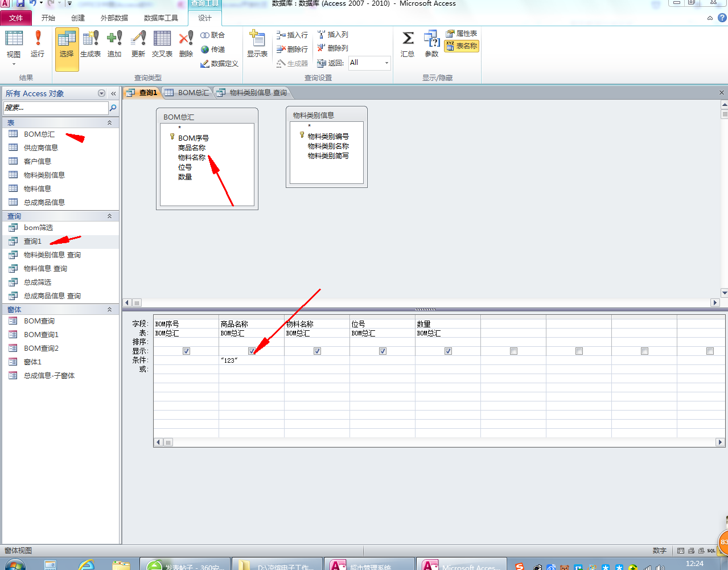Collapse the 查询 group in navigation pane
728x570 pixels.
[109, 216]
